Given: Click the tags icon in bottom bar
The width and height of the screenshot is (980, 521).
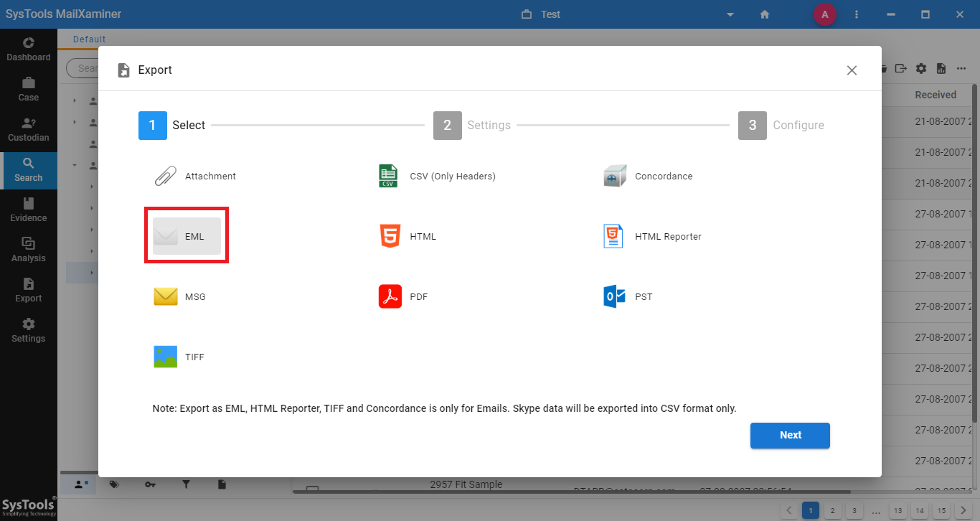Looking at the screenshot, I should tap(114, 484).
